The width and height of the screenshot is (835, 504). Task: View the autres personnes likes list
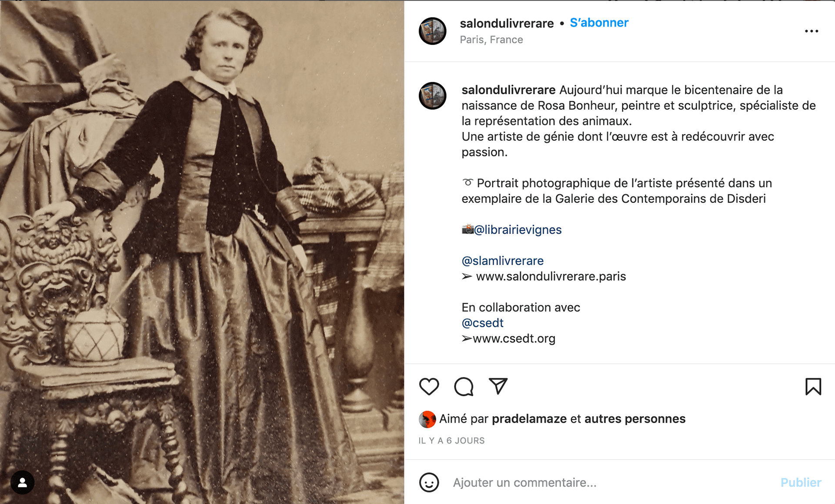pos(635,419)
